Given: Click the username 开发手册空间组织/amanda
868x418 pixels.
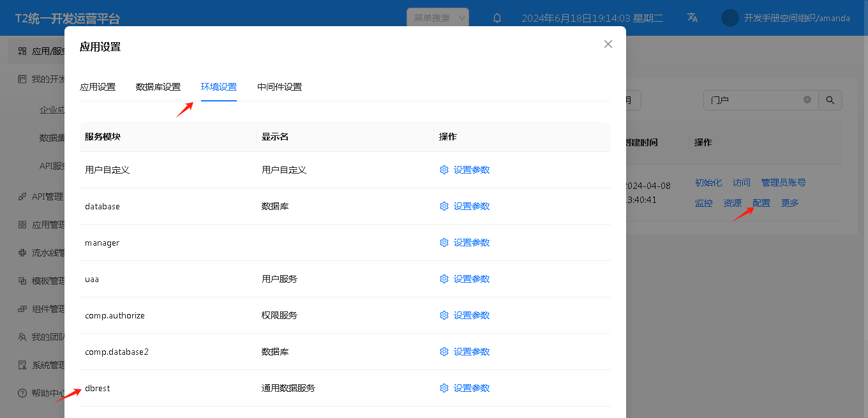Looking at the screenshot, I should coord(797,18).
